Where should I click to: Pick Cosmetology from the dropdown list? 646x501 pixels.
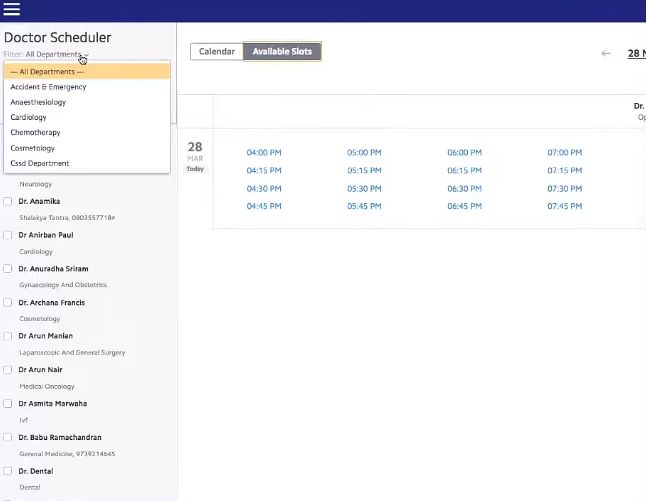click(87, 148)
